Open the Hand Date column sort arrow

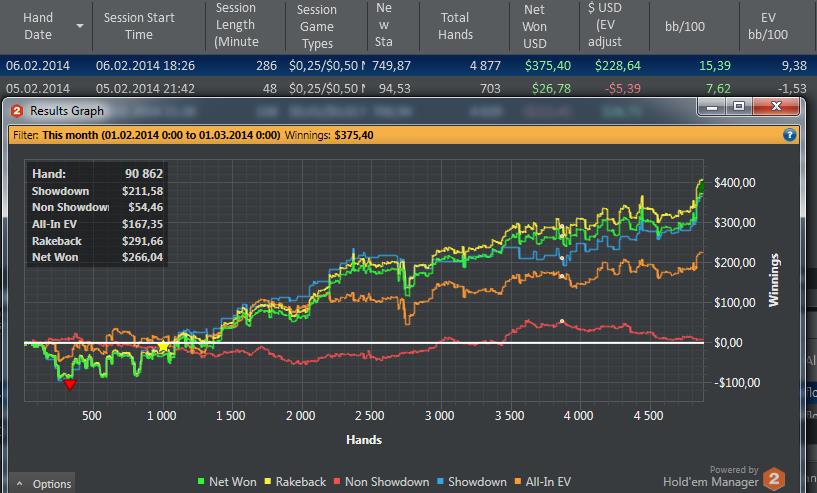pyautogui.click(x=80, y=26)
